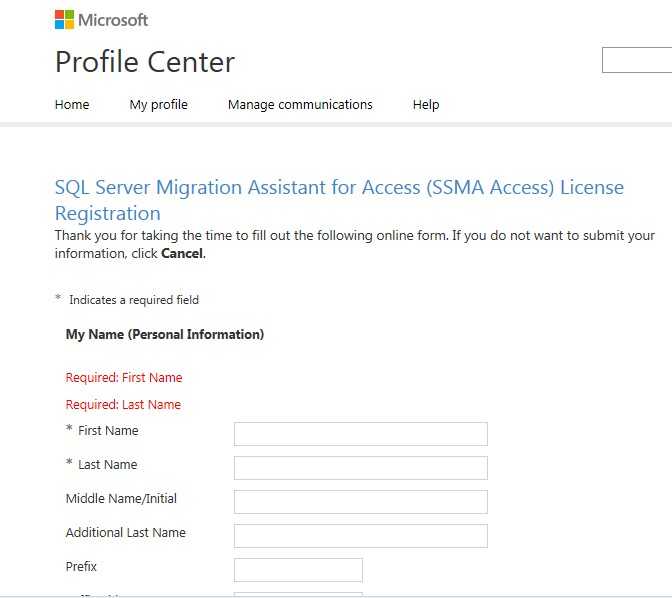This screenshot has width=672, height=598.
Task: Click 'Required: First Name' error message
Action: pyautogui.click(x=124, y=378)
